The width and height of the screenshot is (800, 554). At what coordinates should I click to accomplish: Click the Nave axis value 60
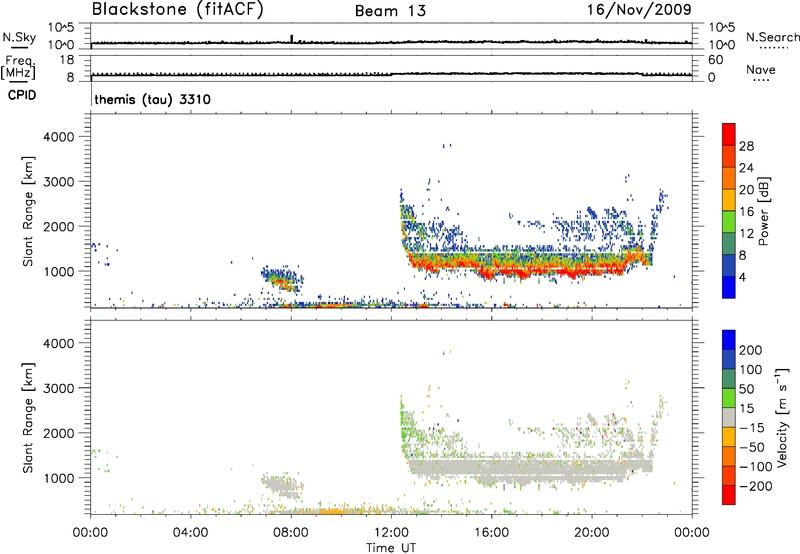pyautogui.click(x=715, y=60)
